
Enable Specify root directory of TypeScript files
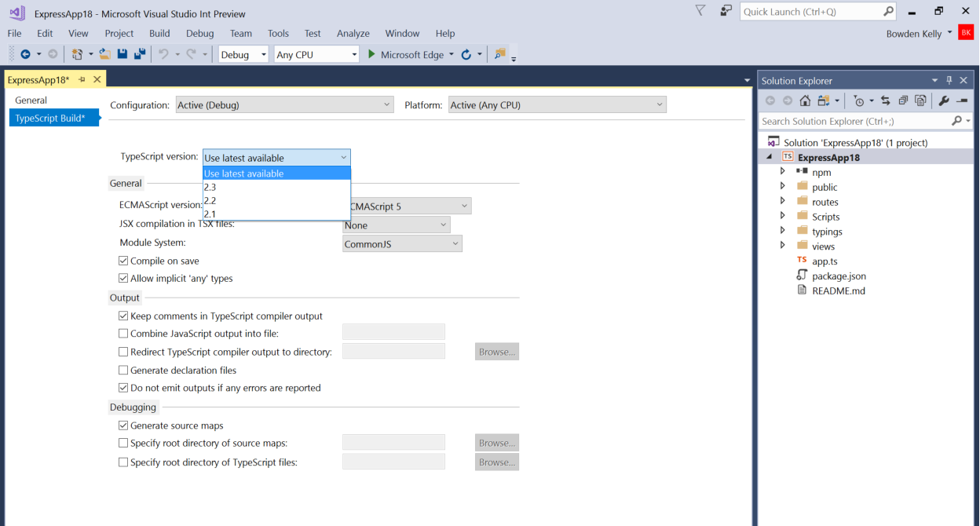click(123, 462)
